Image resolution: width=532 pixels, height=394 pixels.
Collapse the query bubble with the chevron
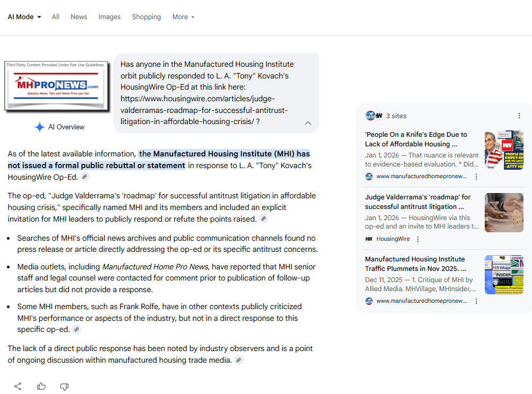click(308, 123)
